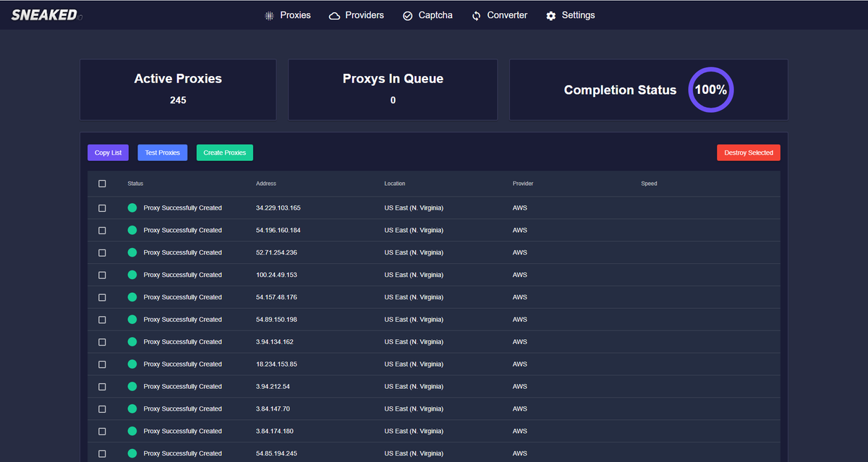The height and width of the screenshot is (462, 868).
Task: Click the 100% completion progress ring
Action: (x=711, y=90)
